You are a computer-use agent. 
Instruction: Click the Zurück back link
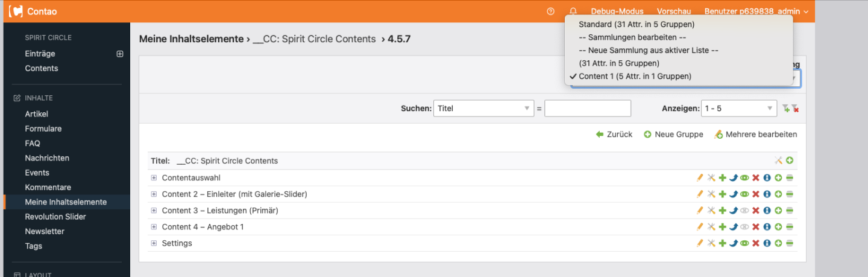(x=614, y=135)
